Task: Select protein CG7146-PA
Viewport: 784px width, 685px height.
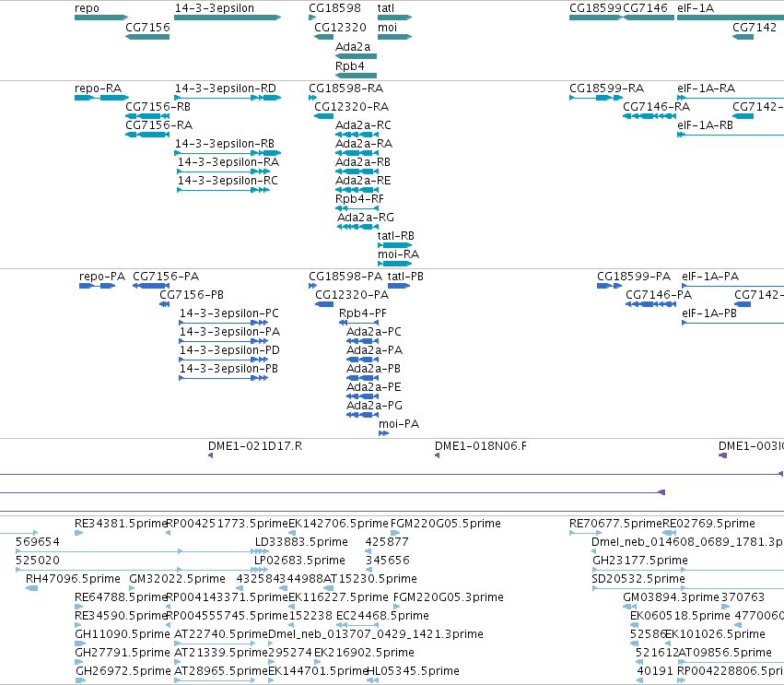Action: point(650,304)
